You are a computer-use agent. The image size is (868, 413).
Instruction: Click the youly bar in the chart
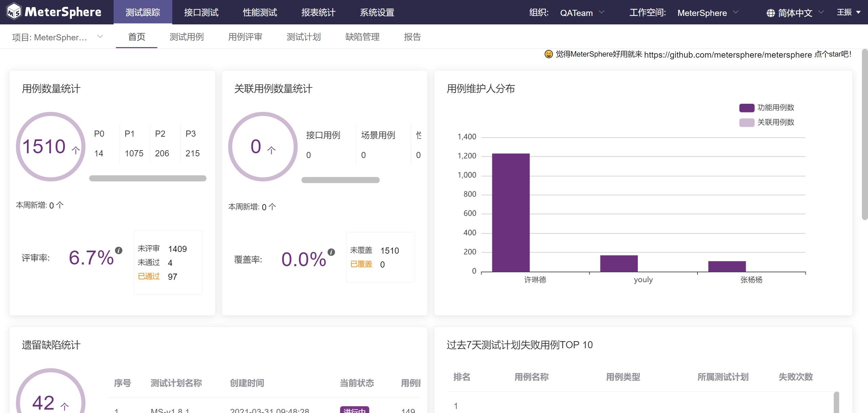coord(619,263)
